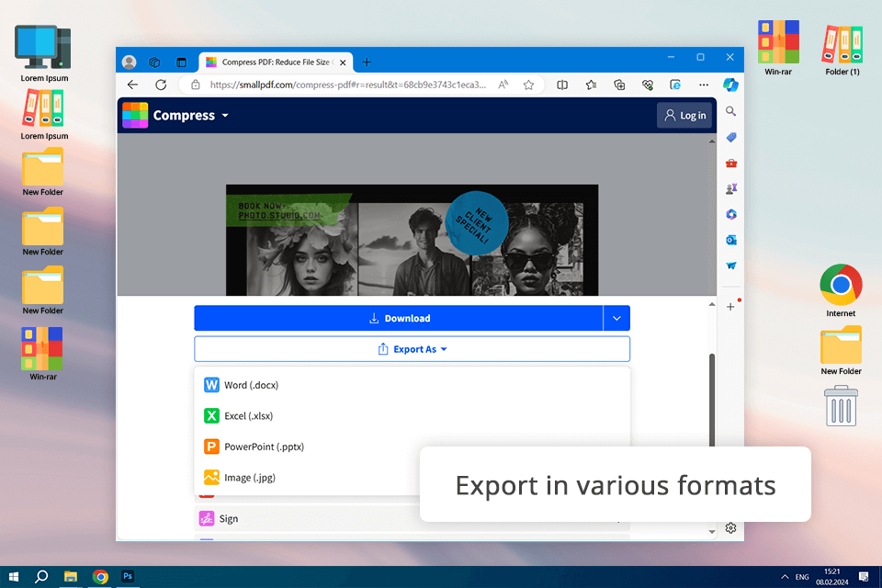This screenshot has height=588, width=882.
Task: Open a new tab with plus button
Action: click(x=367, y=62)
